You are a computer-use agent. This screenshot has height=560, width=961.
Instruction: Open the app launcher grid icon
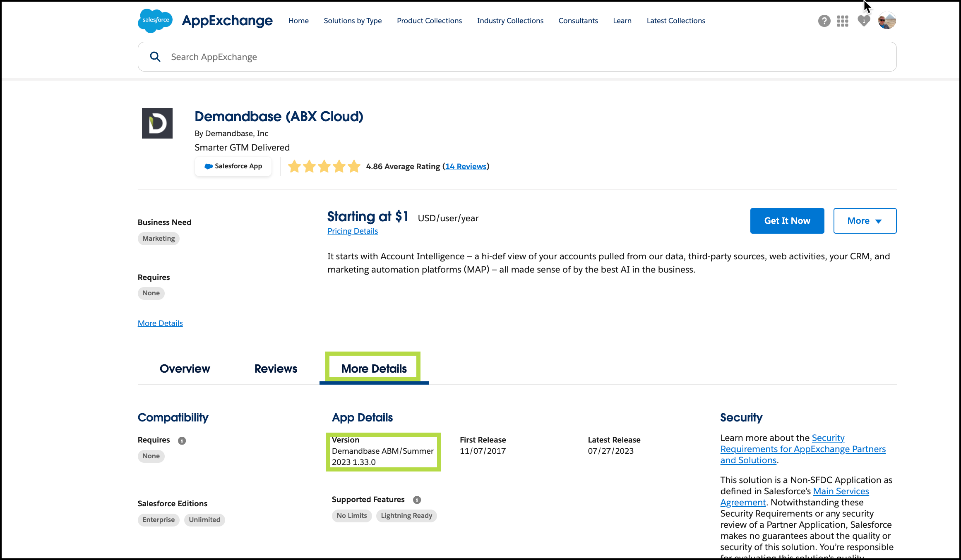pos(843,21)
